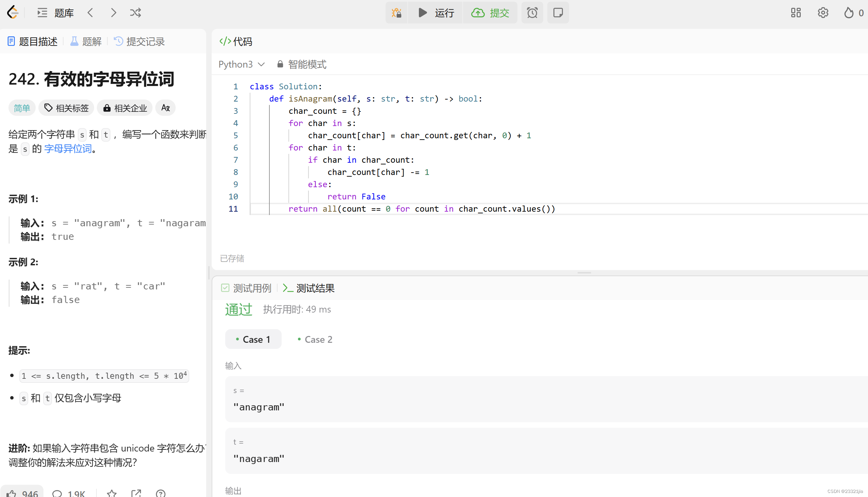Click the 通过 passed status text

pyautogui.click(x=238, y=309)
